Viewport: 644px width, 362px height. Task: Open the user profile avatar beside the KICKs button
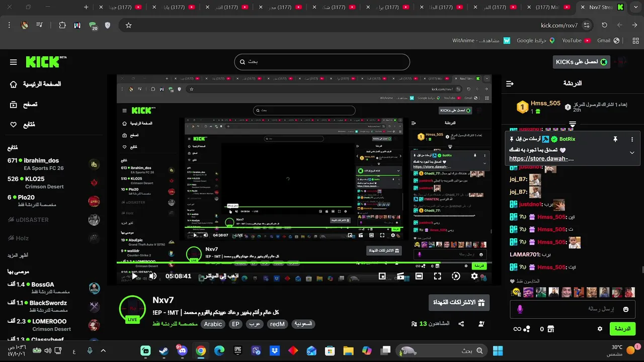point(621,62)
